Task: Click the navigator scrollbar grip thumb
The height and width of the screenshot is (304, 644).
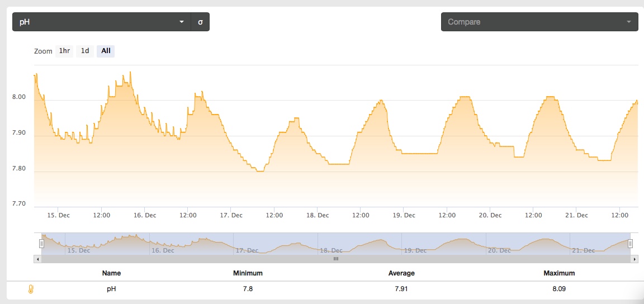Action: (336, 259)
